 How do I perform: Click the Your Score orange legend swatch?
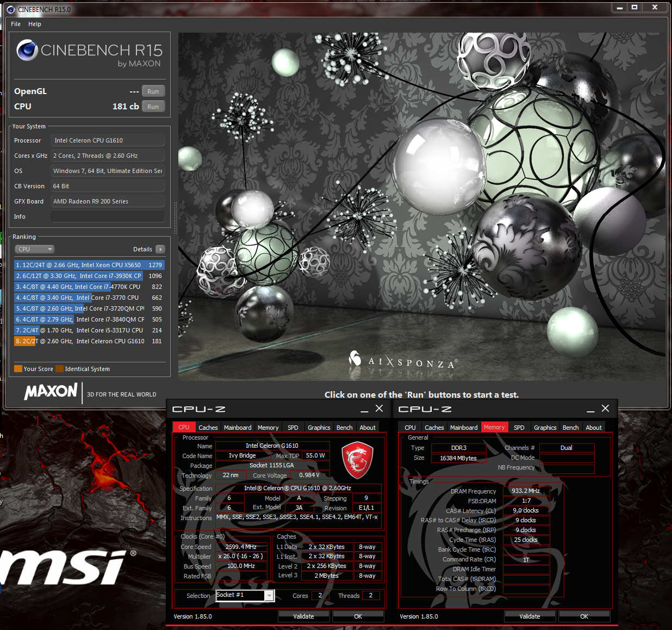(x=18, y=369)
